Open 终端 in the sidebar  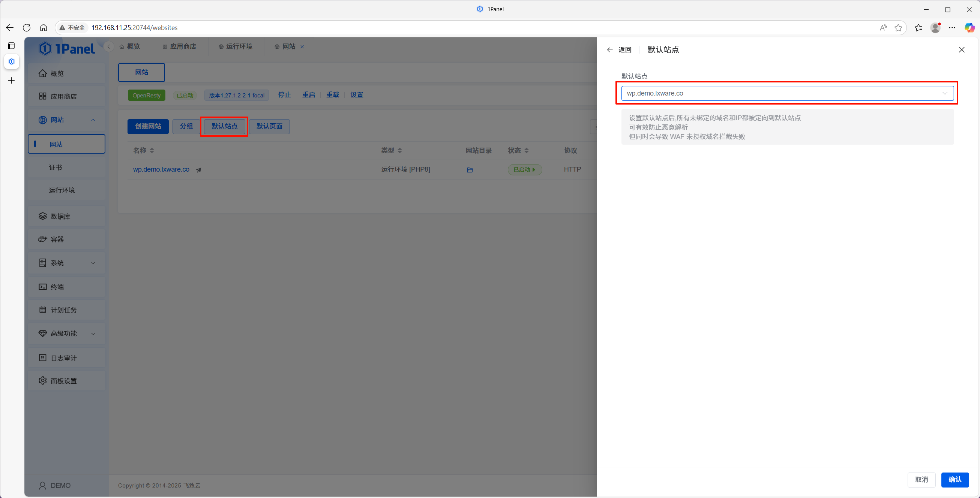67,287
